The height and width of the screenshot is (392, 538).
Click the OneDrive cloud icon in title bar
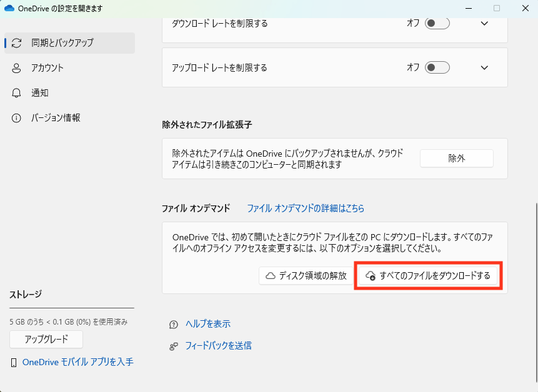[x=9, y=8]
